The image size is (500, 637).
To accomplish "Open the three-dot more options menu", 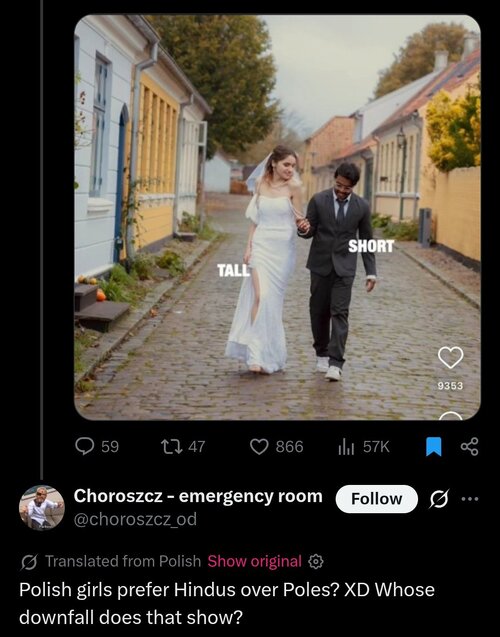I will [470, 498].
